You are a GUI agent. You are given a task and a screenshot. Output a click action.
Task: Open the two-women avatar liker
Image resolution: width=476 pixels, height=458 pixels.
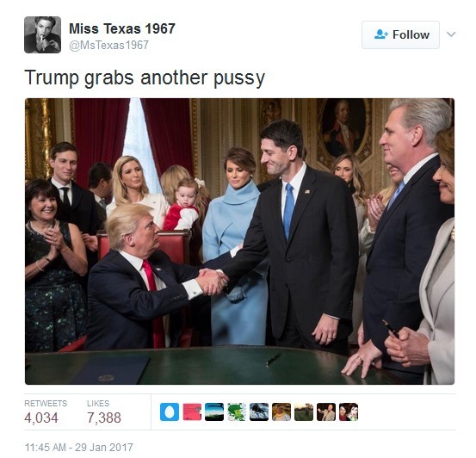(x=349, y=412)
